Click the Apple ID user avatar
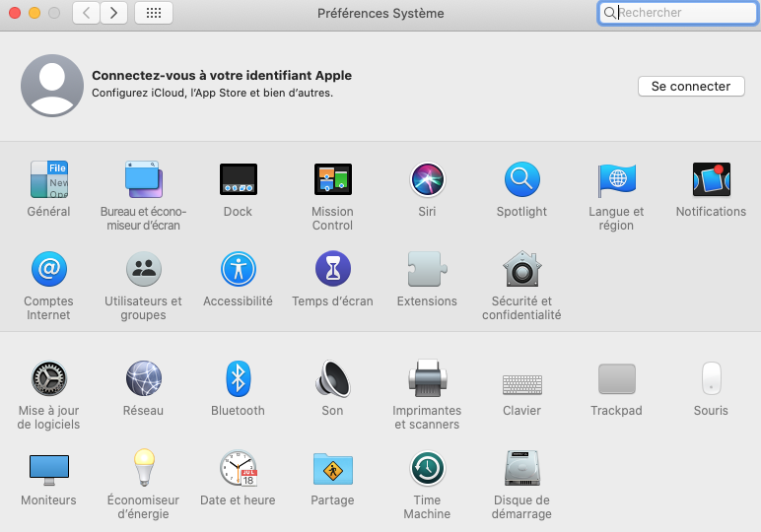 pyautogui.click(x=52, y=86)
